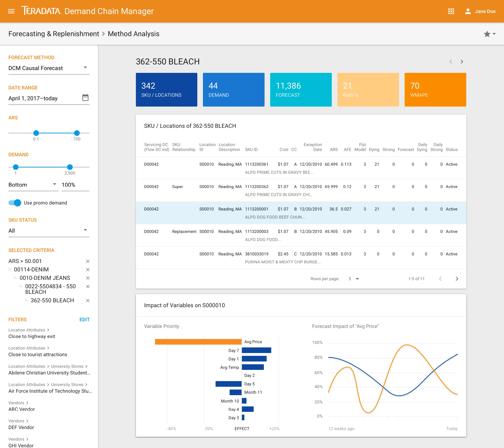Image resolution: width=504 pixels, height=448 pixels.
Task: Sort by the Cost column header
Action: 284,150
